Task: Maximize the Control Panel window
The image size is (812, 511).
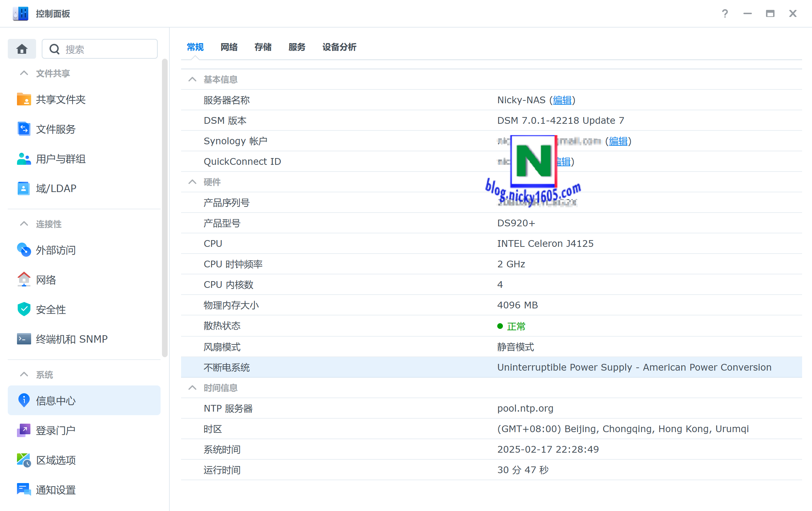Action: tap(770, 13)
